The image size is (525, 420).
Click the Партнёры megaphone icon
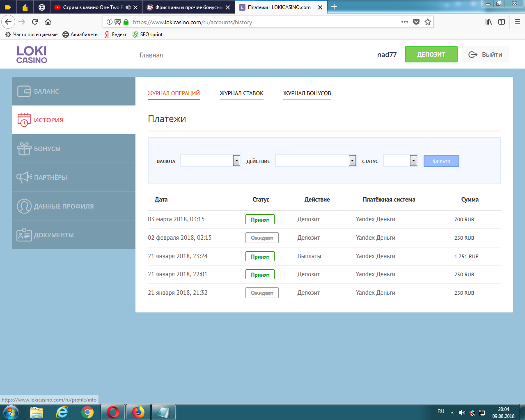24,177
